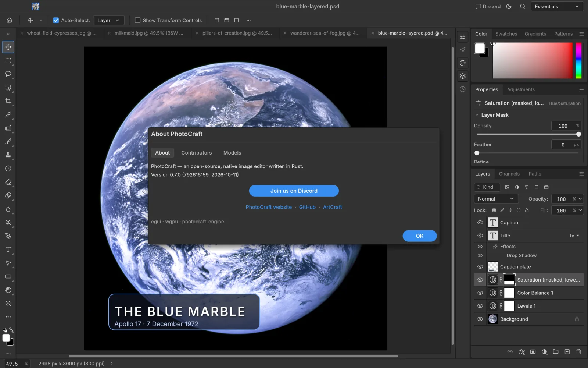
Task: Add layer style fx icon
Action: tap(521, 352)
